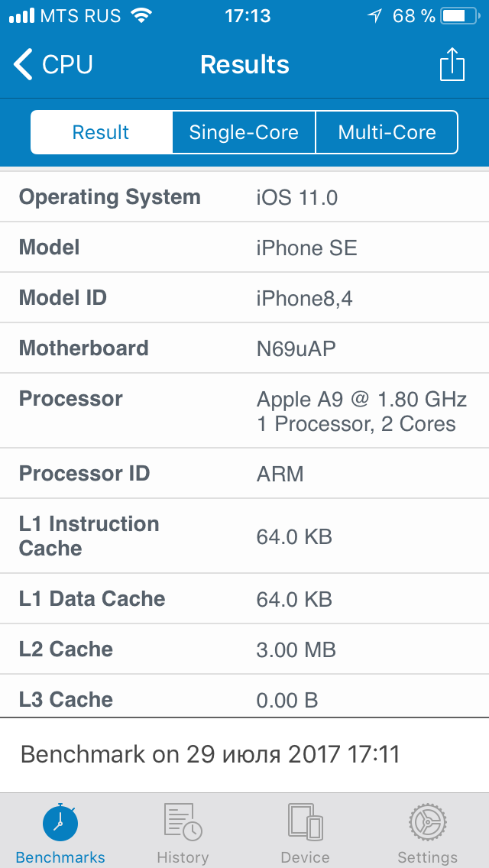489x868 pixels.
Task: Open the Device tab icon
Action: click(305, 821)
